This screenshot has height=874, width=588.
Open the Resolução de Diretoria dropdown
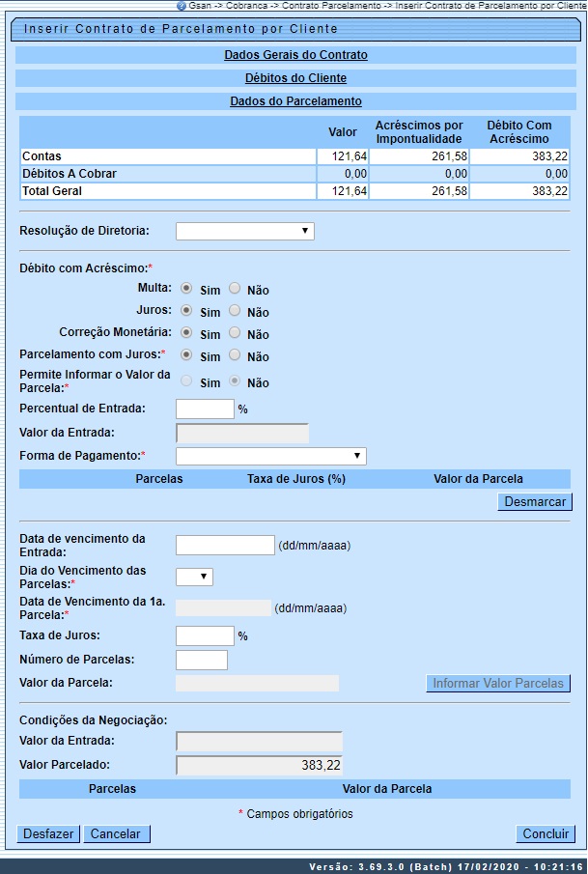[245, 231]
